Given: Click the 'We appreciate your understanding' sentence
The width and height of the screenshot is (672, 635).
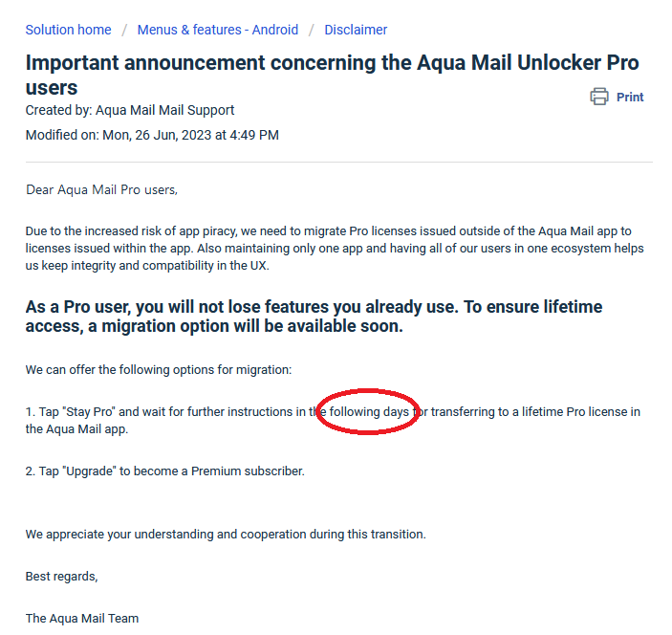Looking at the screenshot, I should pos(226,535).
